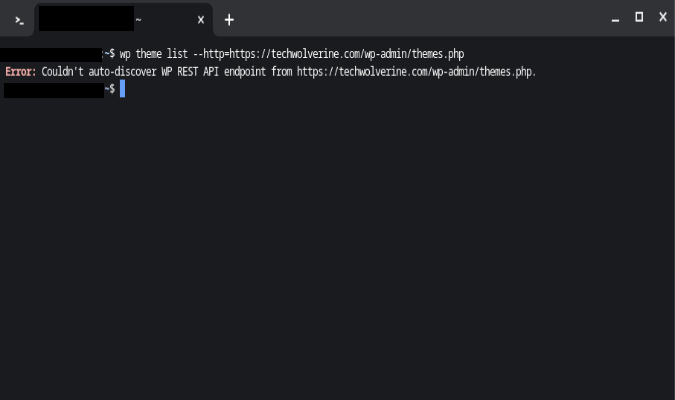Minimize the terminal window
675x400 pixels.
[x=615, y=20]
